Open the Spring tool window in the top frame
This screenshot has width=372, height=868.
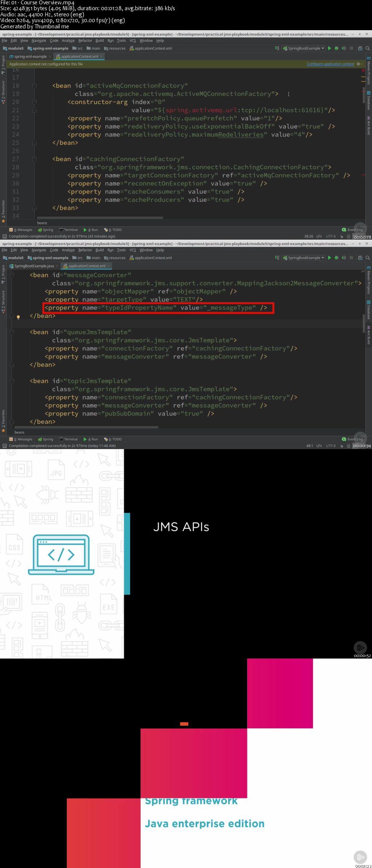click(45, 230)
